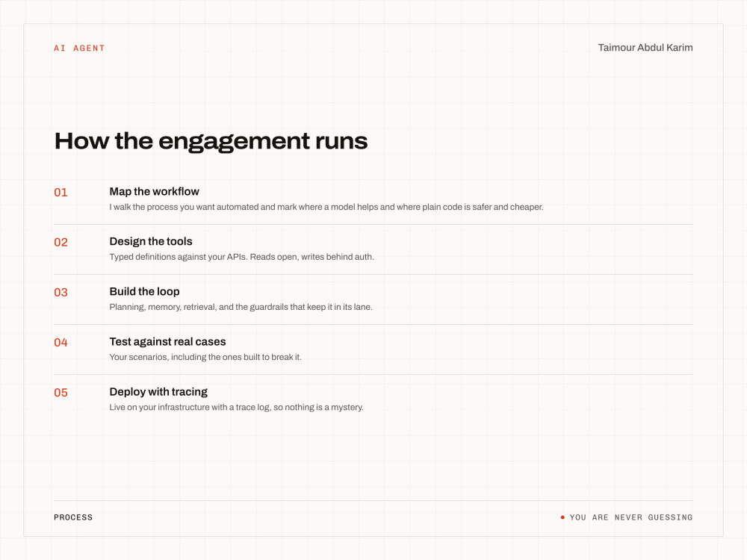Click step number 02

61,243
